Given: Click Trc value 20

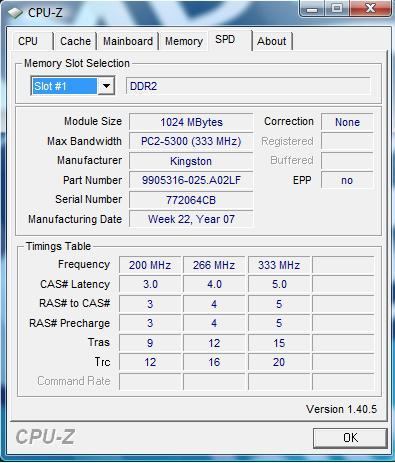Looking at the screenshot, I should [x=279, y=362].
